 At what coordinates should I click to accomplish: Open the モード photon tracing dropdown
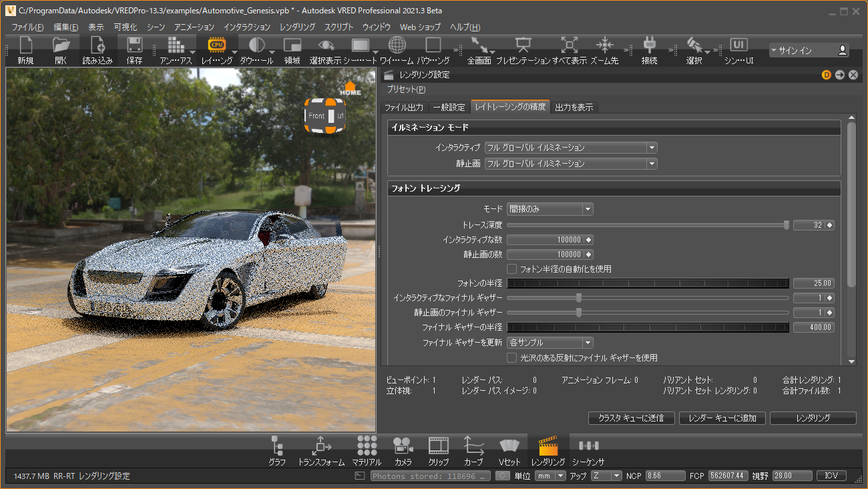click(550, 209)
